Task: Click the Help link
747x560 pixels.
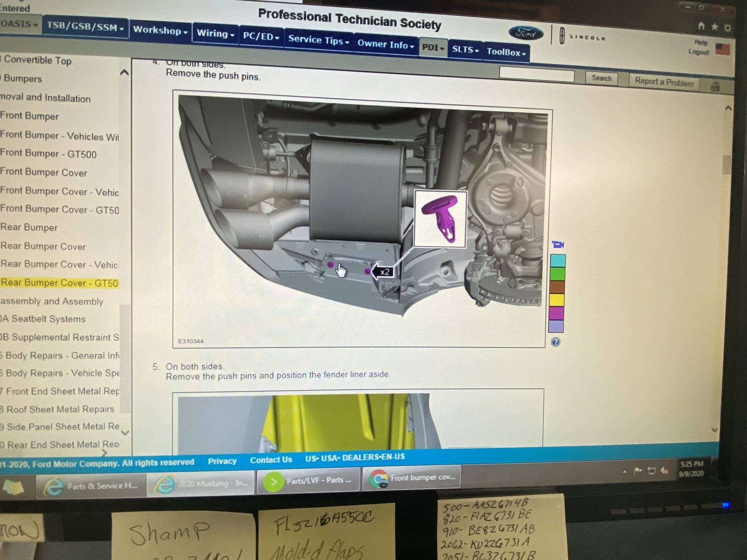Action: click(x=701, y=42)
